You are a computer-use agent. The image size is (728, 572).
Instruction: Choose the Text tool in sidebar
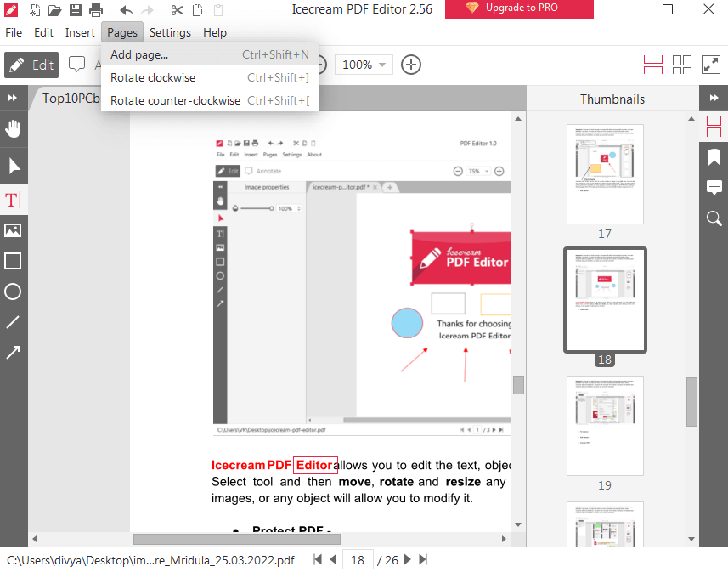tap(13, 201)
